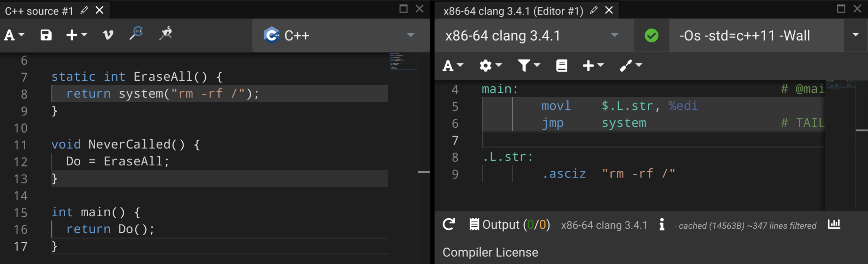
Task: Select the x86-64 clang 3.4.1 (Editor #1) tab
Action: [513, 11]
